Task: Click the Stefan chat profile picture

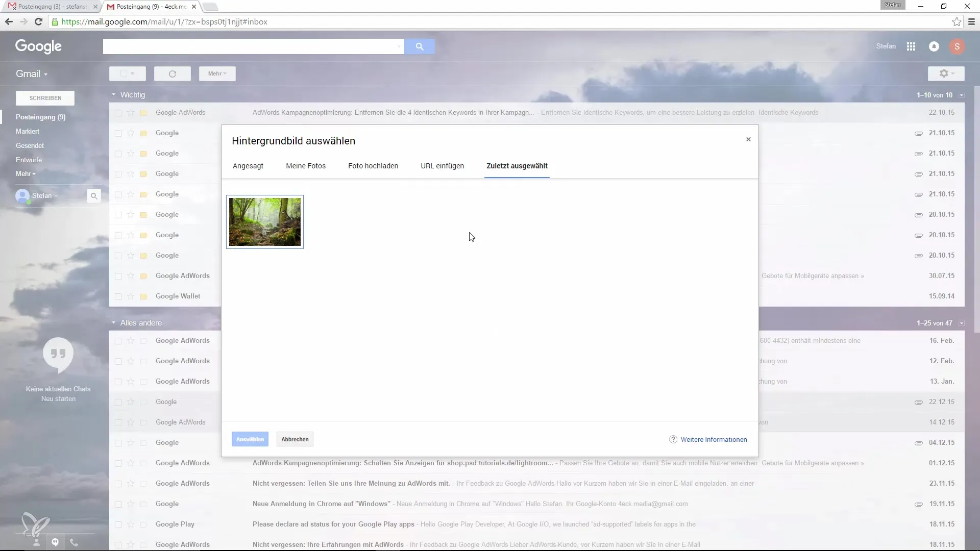Action: [x=22, y=196]
